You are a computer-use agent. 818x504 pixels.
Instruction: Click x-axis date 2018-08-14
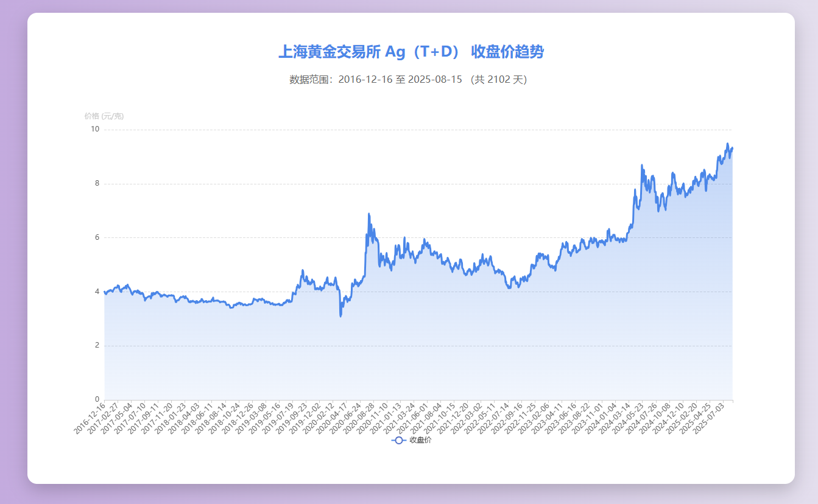point(211,418)
